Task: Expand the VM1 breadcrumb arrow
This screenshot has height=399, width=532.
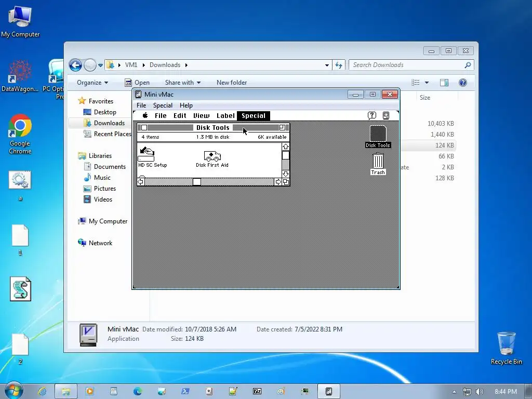Action: (x=143, y=65)
